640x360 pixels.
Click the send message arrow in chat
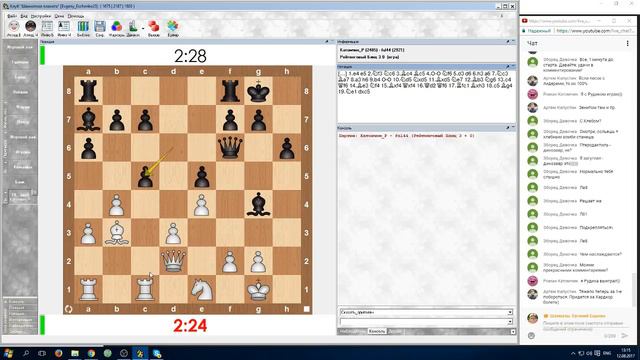(x=624, y=336)
